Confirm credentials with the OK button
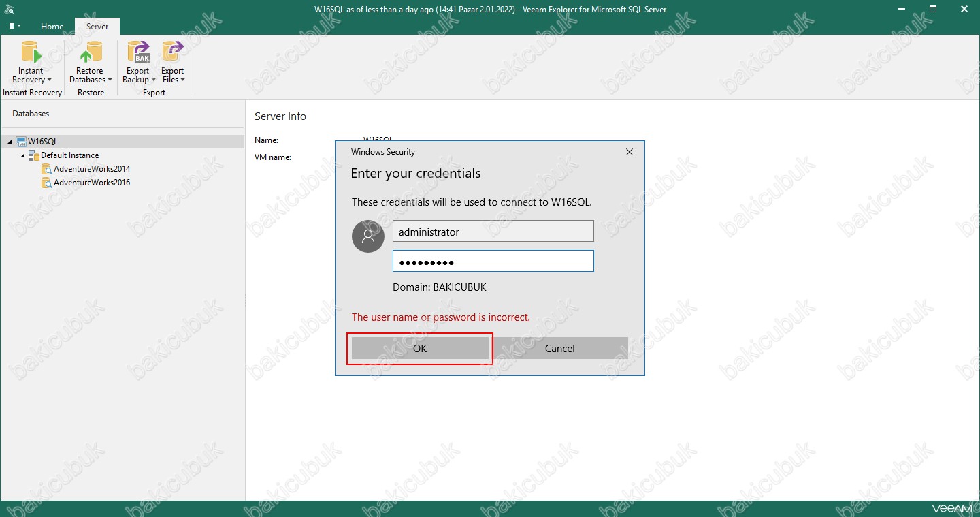The width and height of the screenshot is (980, 517). [420, 348]
